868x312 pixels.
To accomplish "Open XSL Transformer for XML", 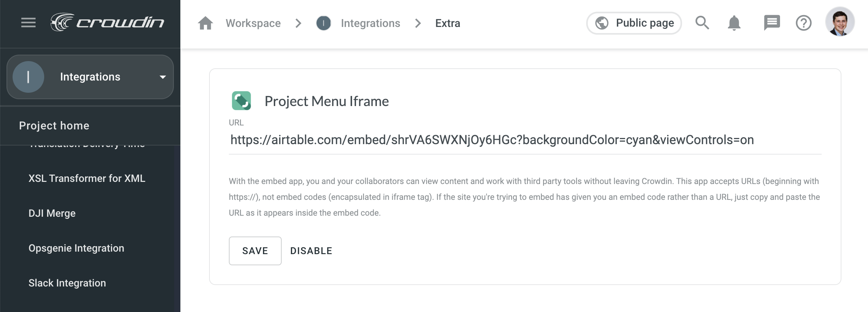I will tap(87, 179).
